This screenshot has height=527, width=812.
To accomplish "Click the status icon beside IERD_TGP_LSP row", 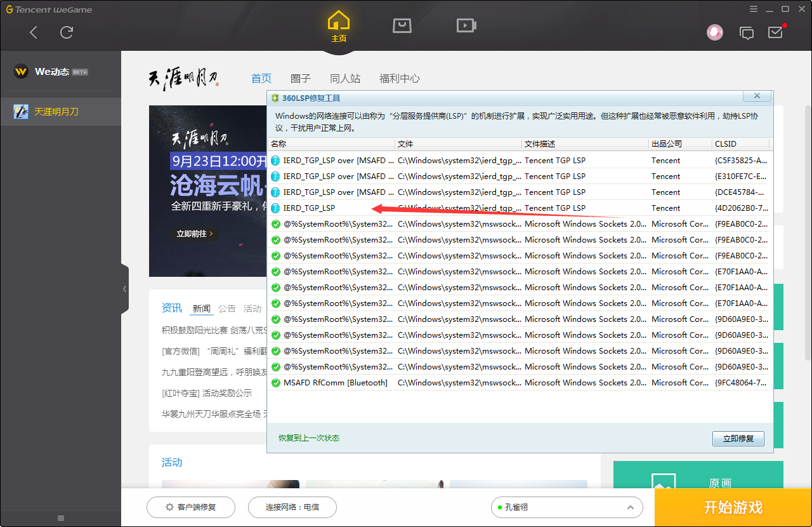I will tap(275, 208).
